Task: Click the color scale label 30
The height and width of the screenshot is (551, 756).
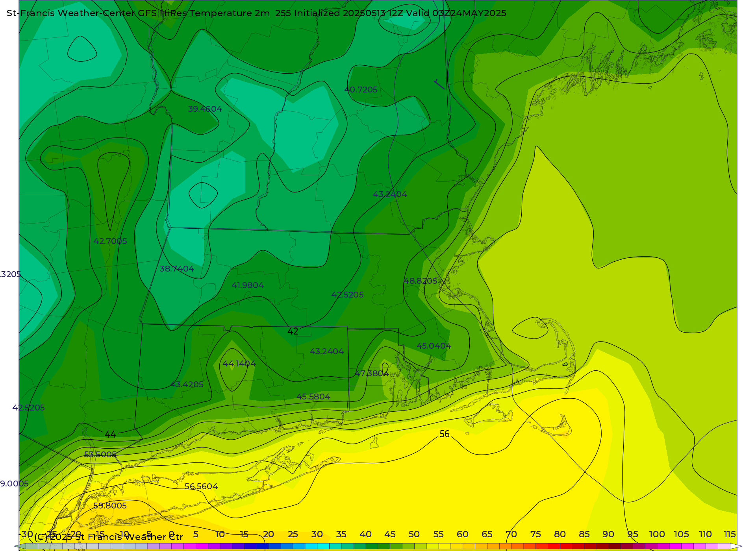Action: pyautogui.click(x=317, y=534)
